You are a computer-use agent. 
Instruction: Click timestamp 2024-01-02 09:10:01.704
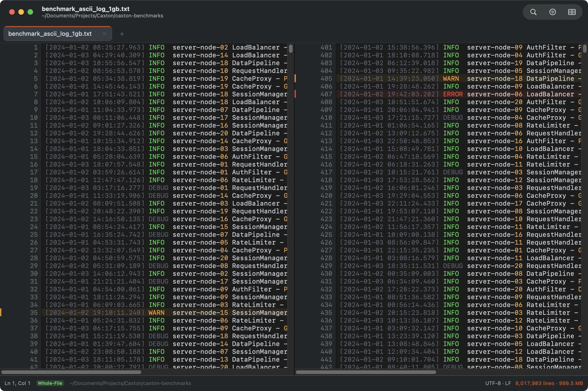tap(389, 359)
